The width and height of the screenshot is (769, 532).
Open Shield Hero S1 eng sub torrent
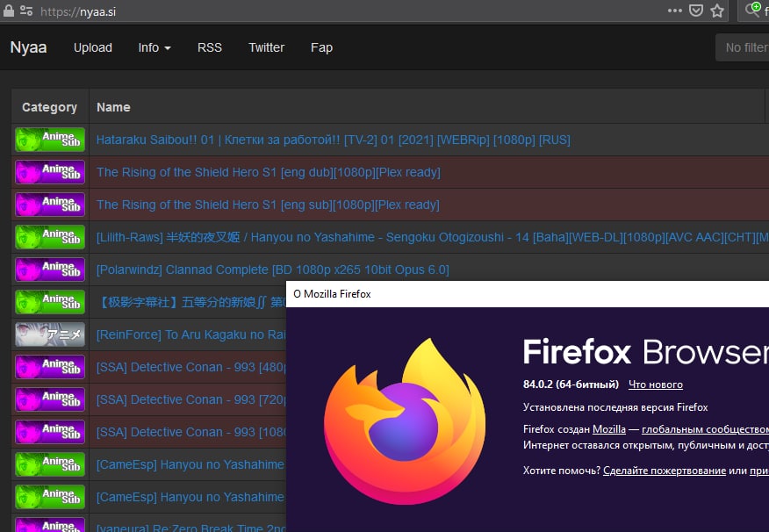pyautogui.click(x=268, y=205)
